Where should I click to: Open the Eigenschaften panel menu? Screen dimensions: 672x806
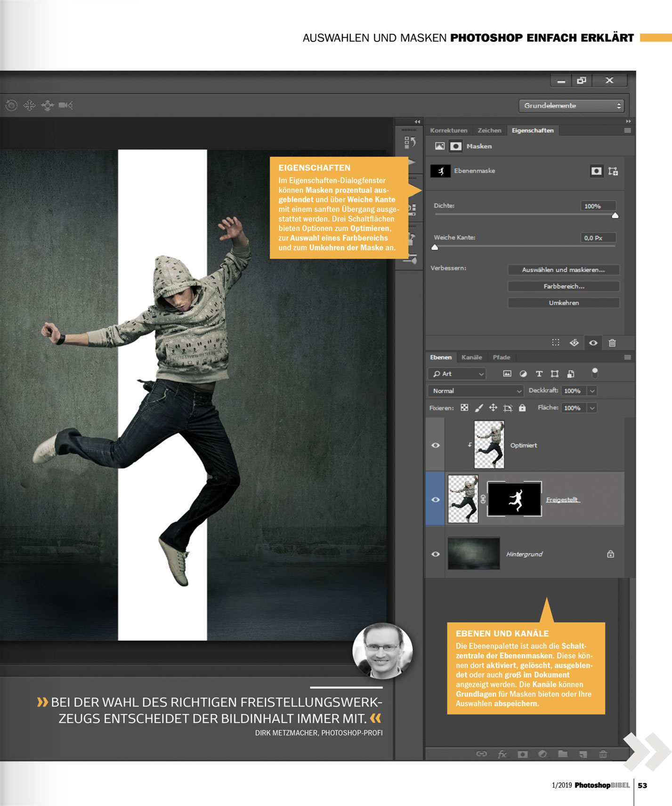point(627,130)
